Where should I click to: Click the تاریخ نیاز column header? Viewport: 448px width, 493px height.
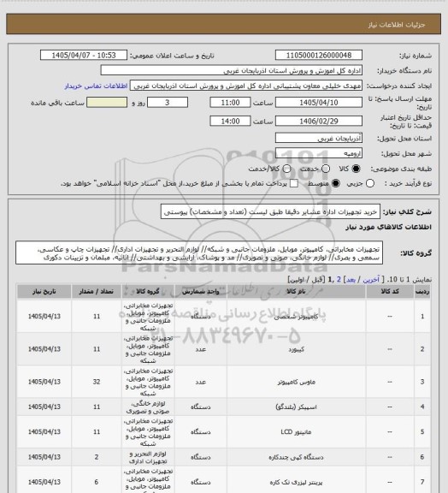44,292
